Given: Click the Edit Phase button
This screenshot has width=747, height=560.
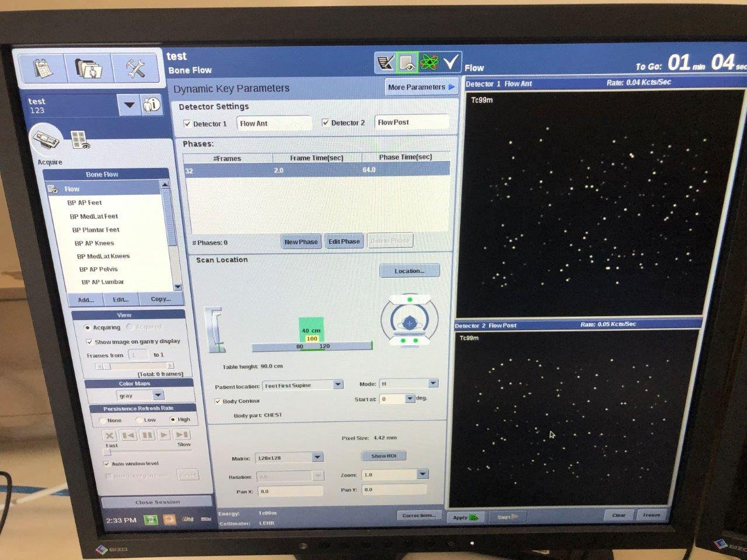Looking at the screenshot, I should click(344, 242).
